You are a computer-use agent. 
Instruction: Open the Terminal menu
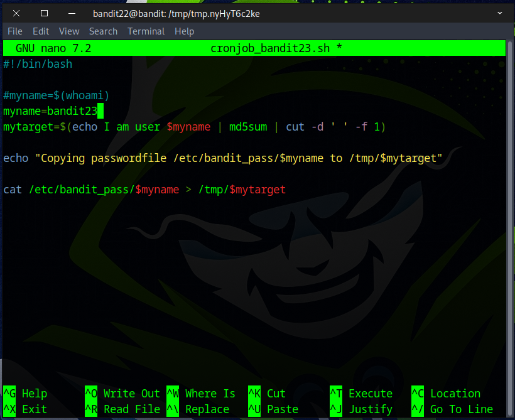(x=146, y=31)
